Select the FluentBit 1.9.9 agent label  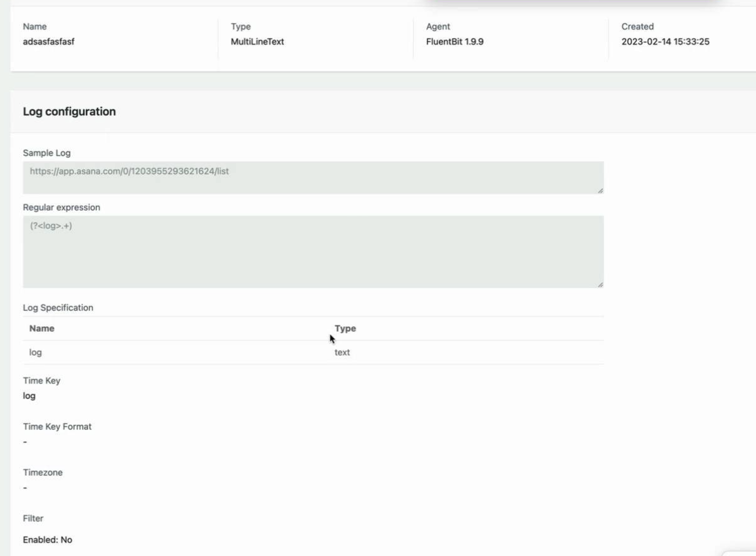(454, 42)
